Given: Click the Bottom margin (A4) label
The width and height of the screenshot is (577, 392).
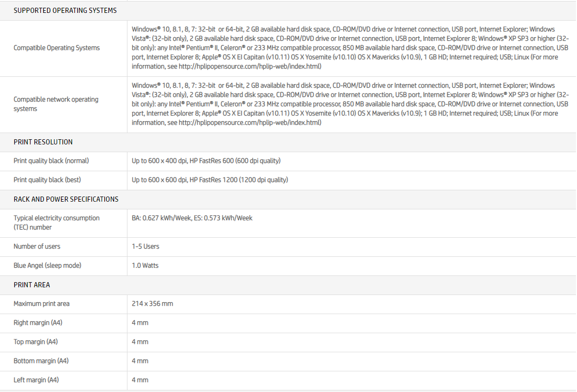Looking at the screenshot, I should [x=41, y=361].
